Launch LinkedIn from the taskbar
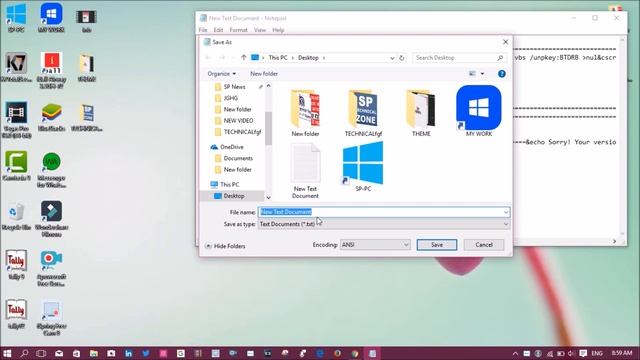The width and height of the screenshot is (640, 360). tap(129, 353)
